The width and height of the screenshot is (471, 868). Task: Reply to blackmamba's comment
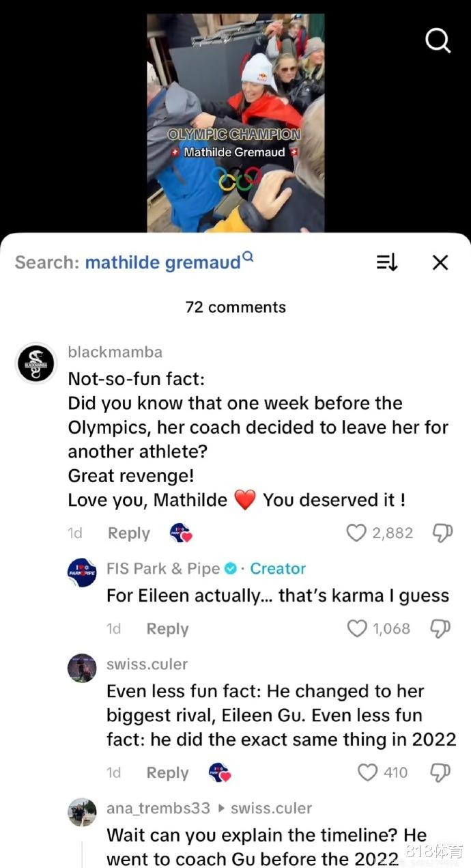128,533
